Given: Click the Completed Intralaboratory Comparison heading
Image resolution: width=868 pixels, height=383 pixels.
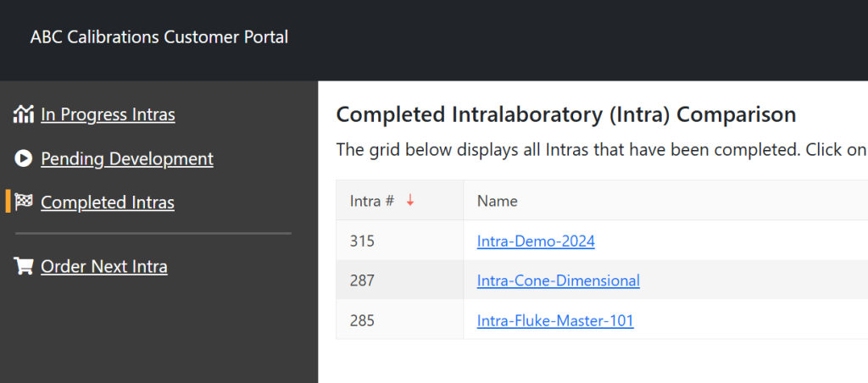Looking at the screenshot, I should pyautogui.click(x=565, y=115).
